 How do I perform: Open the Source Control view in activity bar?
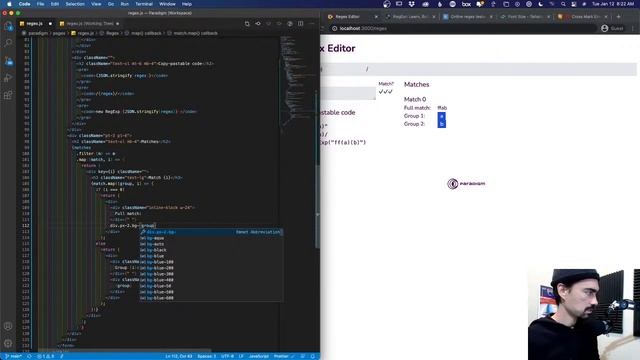pos(8,61)
